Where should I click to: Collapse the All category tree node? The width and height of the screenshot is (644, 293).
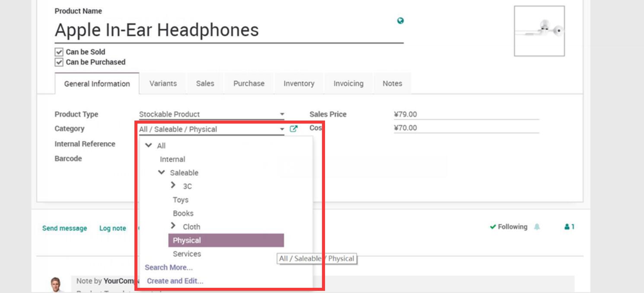[x=149, y=146]
